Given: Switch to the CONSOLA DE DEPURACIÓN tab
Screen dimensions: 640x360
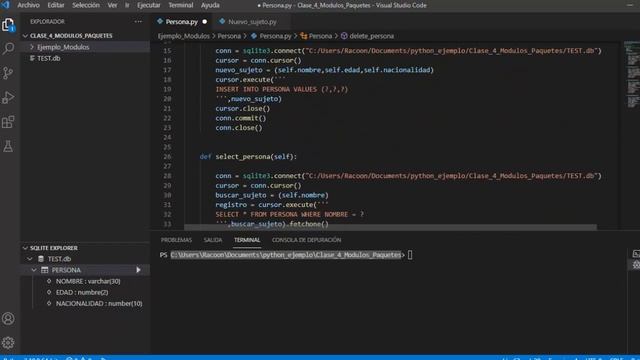Looking at the screenshot, I should tap(307, 240).
